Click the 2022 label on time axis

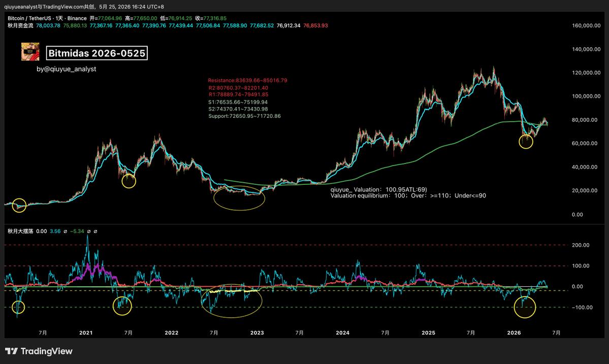171,333
